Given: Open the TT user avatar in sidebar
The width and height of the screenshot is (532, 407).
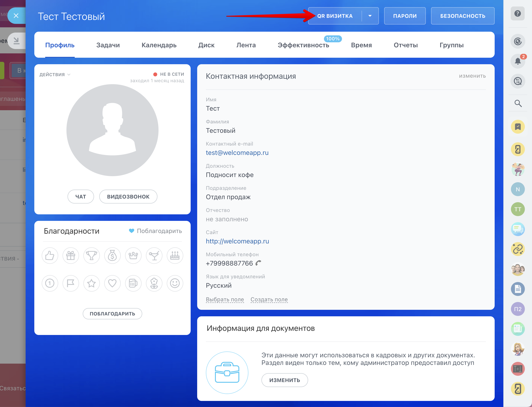Looking at the screenshot, I should click(x=518, y=209).
